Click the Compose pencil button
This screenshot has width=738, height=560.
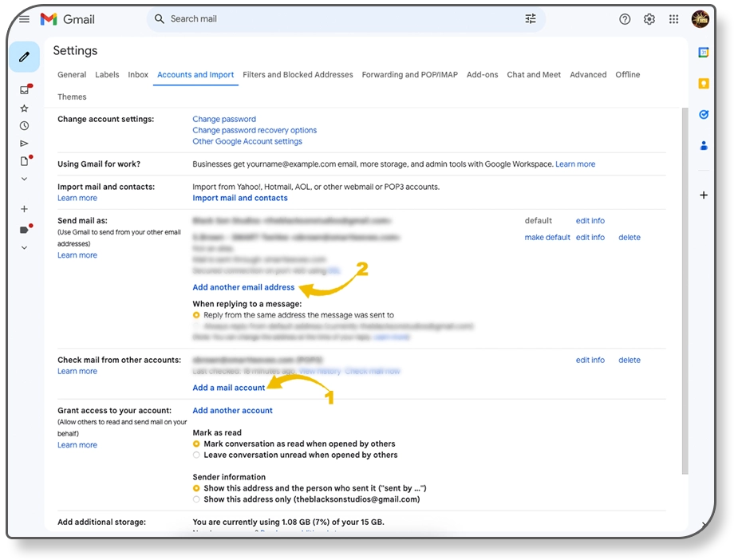click(25, 57)
